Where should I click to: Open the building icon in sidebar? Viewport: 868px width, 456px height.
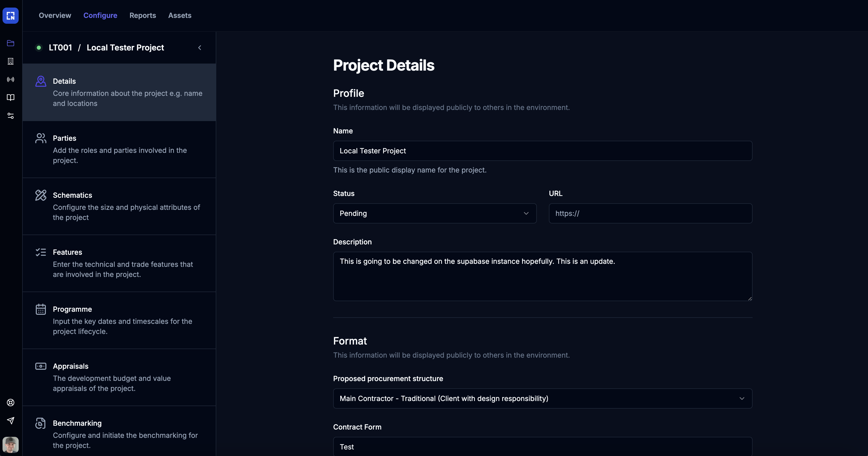coord(10,61)
